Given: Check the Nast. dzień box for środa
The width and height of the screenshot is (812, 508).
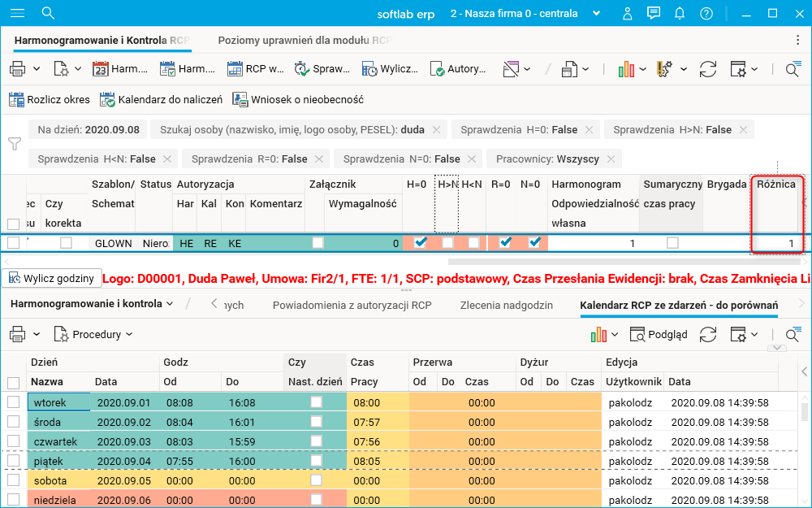Looking at the screenshot, I should coord(316,422).
